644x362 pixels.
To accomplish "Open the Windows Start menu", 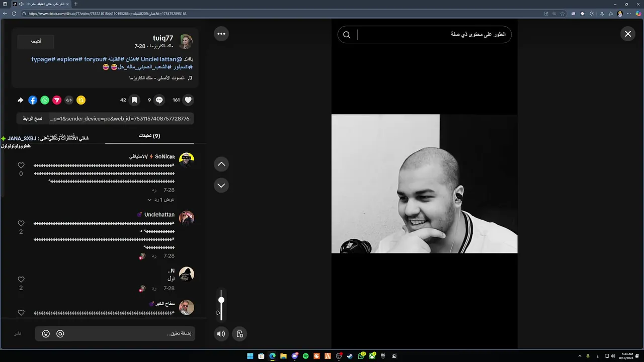I will point(250,356).
